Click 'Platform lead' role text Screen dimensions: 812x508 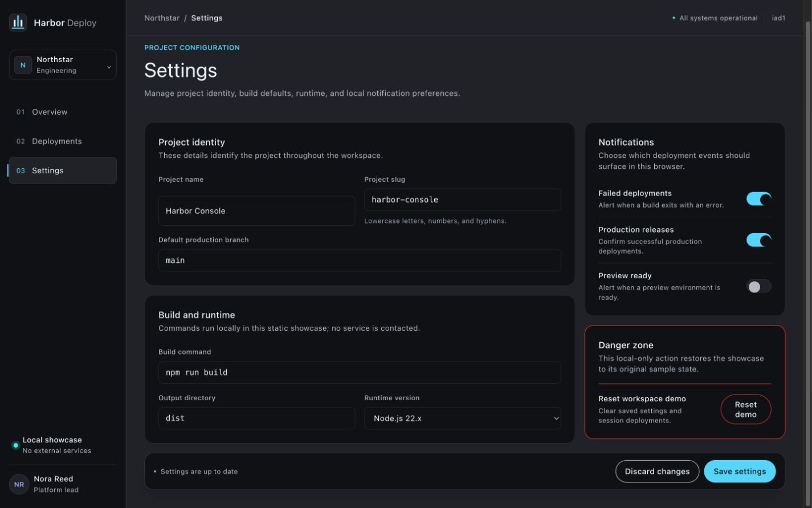click(x=56, y=490)
